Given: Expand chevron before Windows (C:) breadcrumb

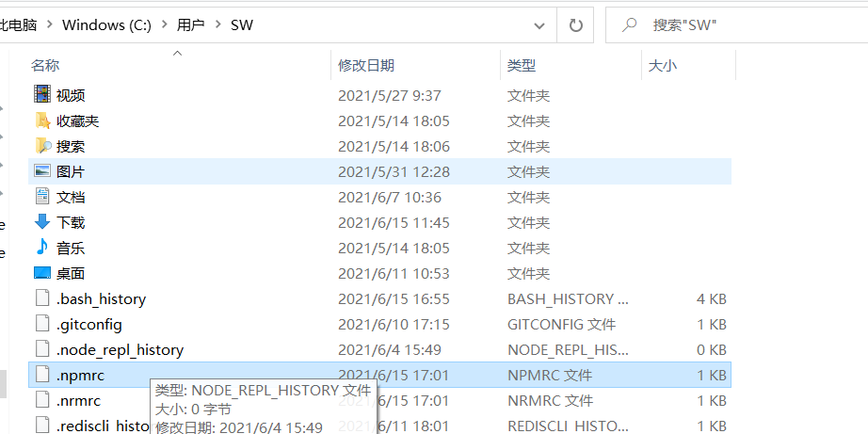Looking at the screenshot, I should (x=50, y=24).
